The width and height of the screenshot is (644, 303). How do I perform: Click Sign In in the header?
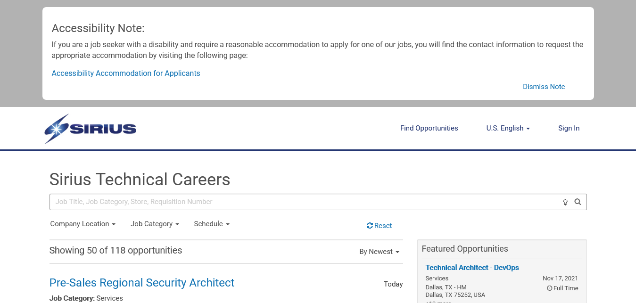(569, 128)
